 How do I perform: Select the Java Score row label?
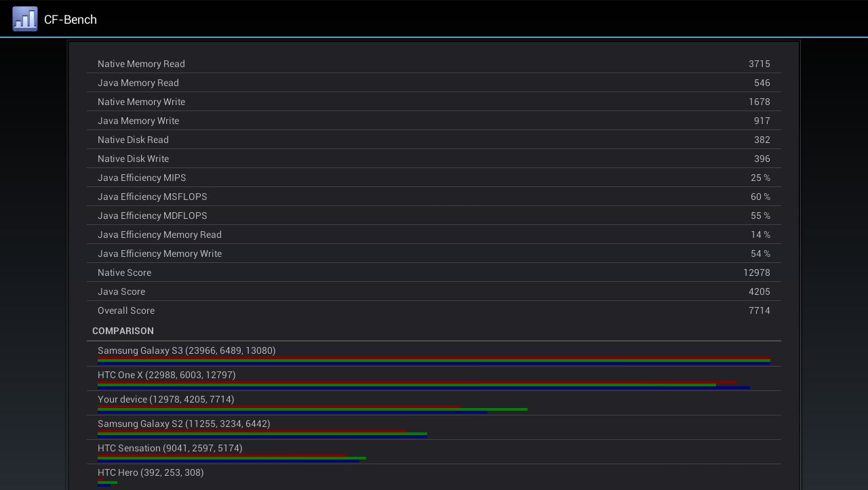[x=121, y=291]
